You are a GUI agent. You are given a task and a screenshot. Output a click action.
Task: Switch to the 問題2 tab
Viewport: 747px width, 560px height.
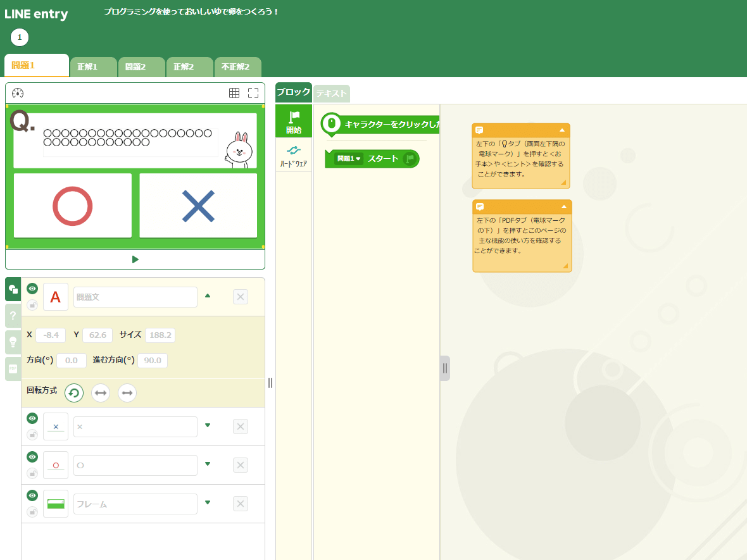(142, 67)
